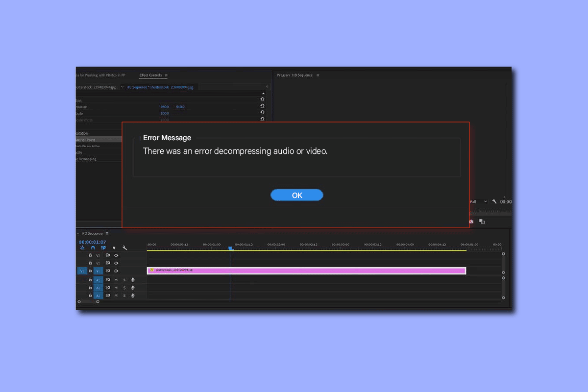Open timeline display settings wrench
Viewport: 588px width, 392px height.
coord(125,248)
